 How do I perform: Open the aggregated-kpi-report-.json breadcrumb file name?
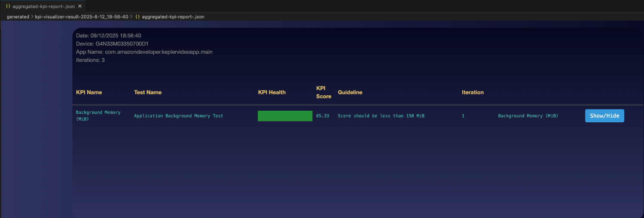click(x=173, y=17)
